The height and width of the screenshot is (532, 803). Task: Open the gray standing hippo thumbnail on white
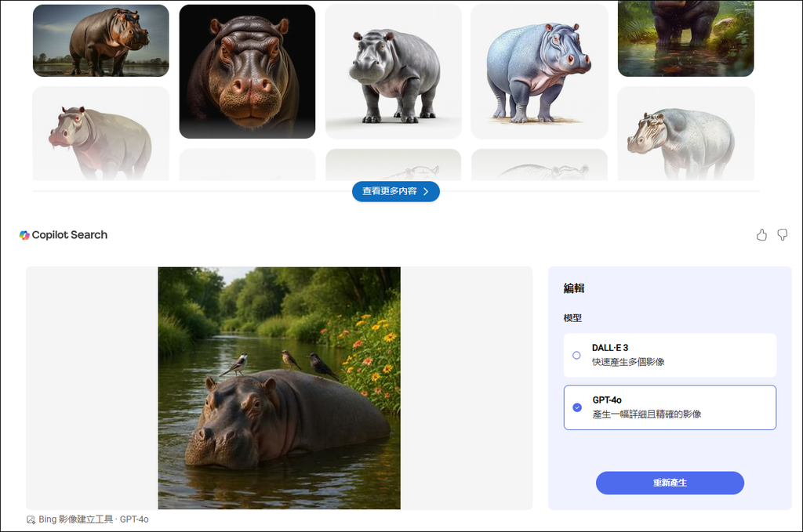[393, 71]
